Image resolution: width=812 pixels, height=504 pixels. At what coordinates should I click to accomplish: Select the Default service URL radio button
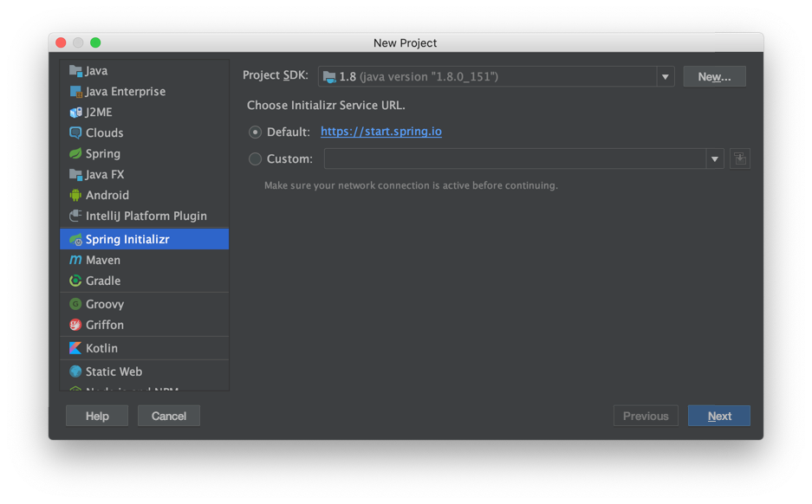pos(255,132)
